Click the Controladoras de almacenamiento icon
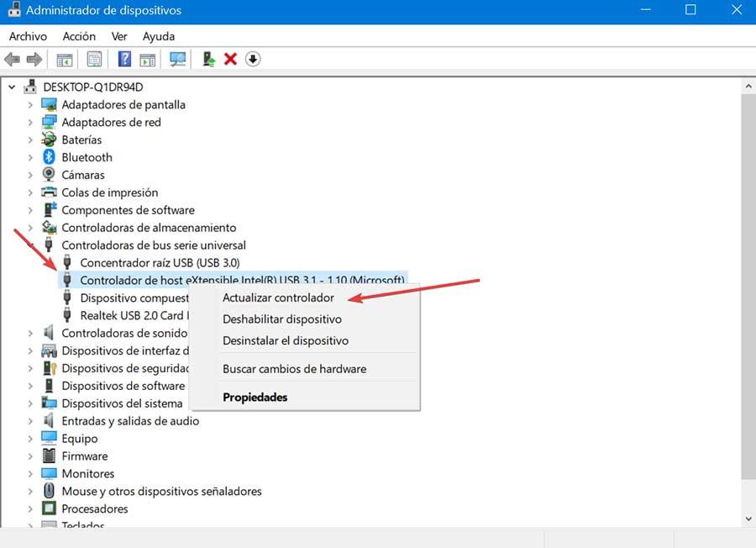The height and width of the screenshot is (548, 756). pyautogui.click(x=49, y=227)
